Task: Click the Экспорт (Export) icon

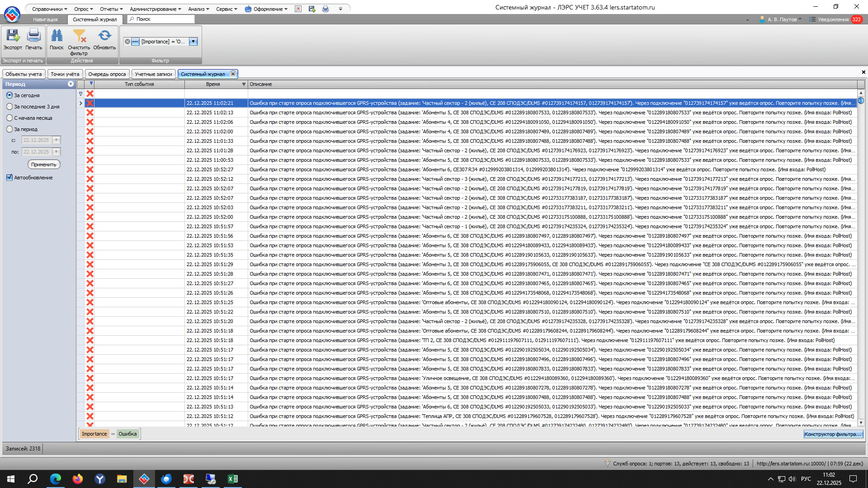Action: 13,36
